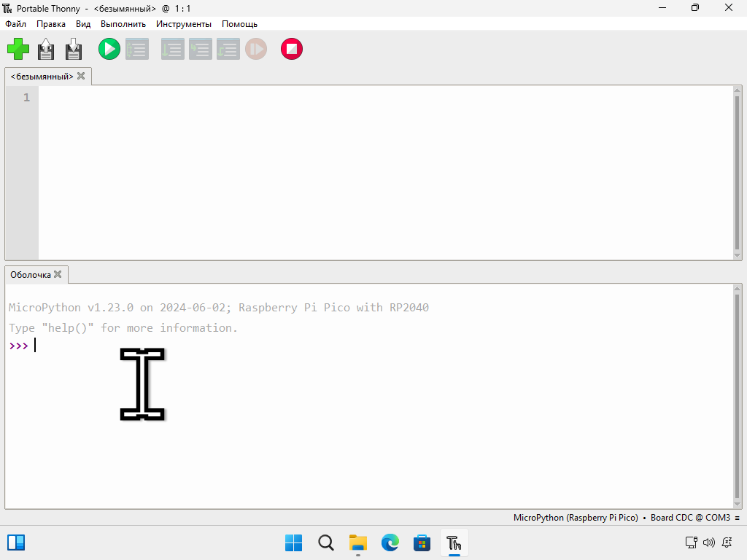
Task: Run the current script with the green play button
Action: click(x=109, y=49)
